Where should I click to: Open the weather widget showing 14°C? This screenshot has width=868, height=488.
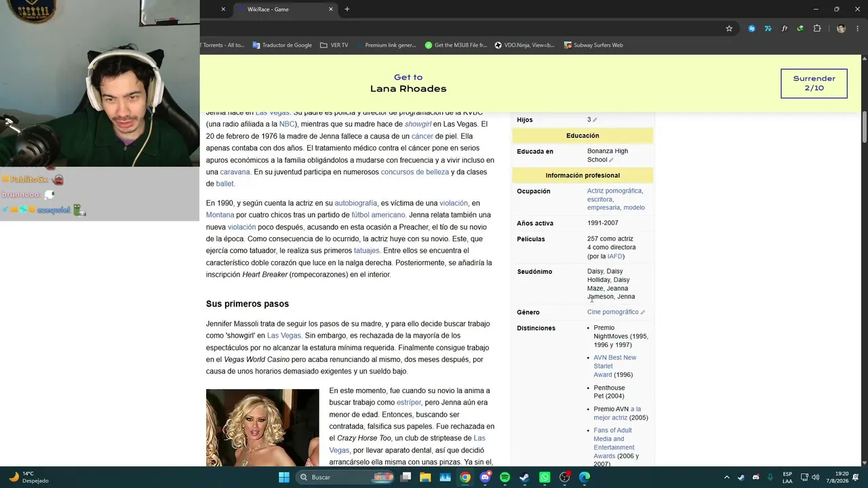tap(28, 477)
